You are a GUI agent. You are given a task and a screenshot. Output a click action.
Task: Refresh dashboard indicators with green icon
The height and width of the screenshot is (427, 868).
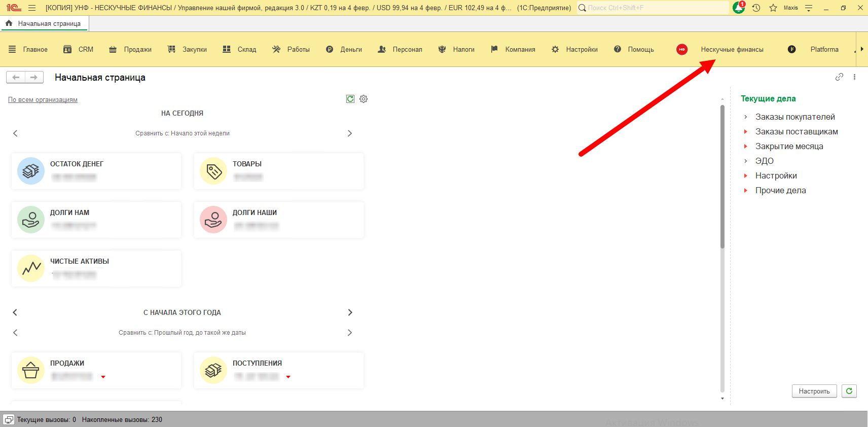[x=350, y=99]
